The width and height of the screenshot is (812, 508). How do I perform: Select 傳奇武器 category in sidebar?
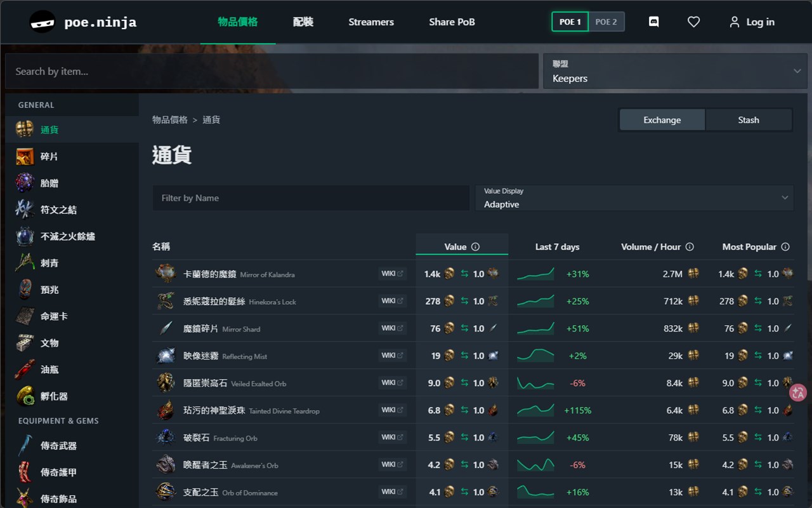pyautogui.click(x=72, y=446)
